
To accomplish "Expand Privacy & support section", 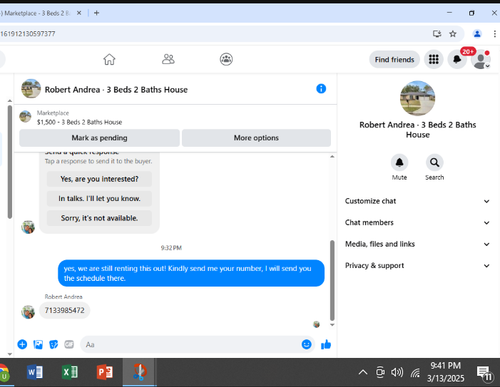I will [417, 265].
